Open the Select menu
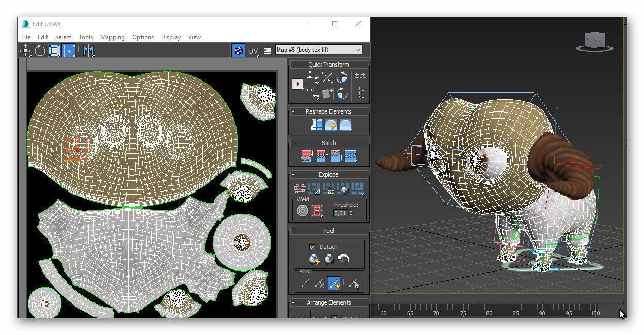Screen dimensions: 644x335 (x=63, y=37)
